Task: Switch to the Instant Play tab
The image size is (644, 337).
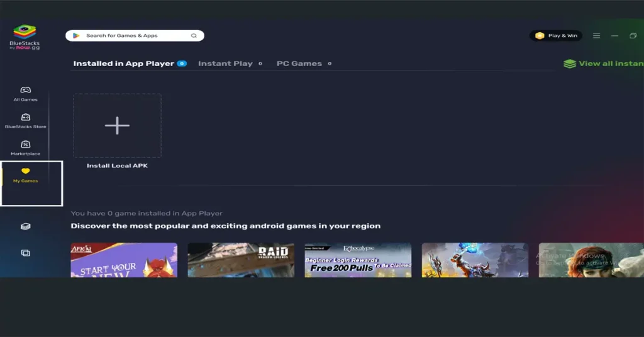Action: pyautogui.click(x=225, y=64)
